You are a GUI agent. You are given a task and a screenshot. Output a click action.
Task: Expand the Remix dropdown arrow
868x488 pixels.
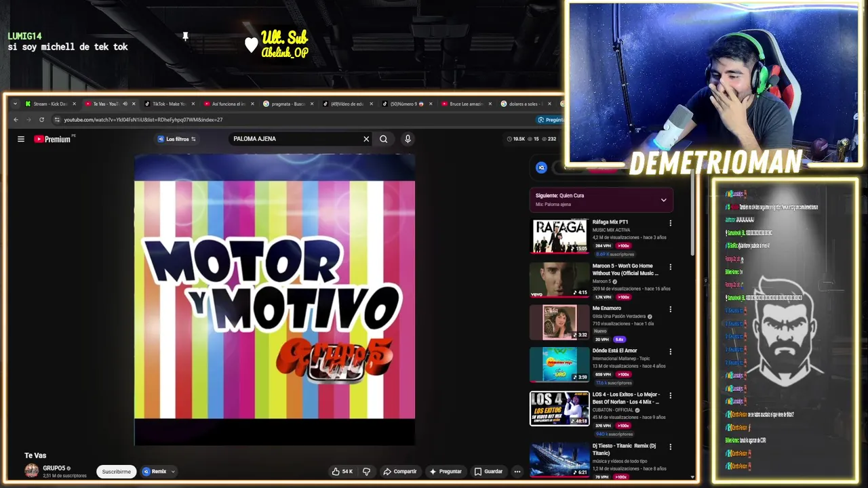point(173,472)
